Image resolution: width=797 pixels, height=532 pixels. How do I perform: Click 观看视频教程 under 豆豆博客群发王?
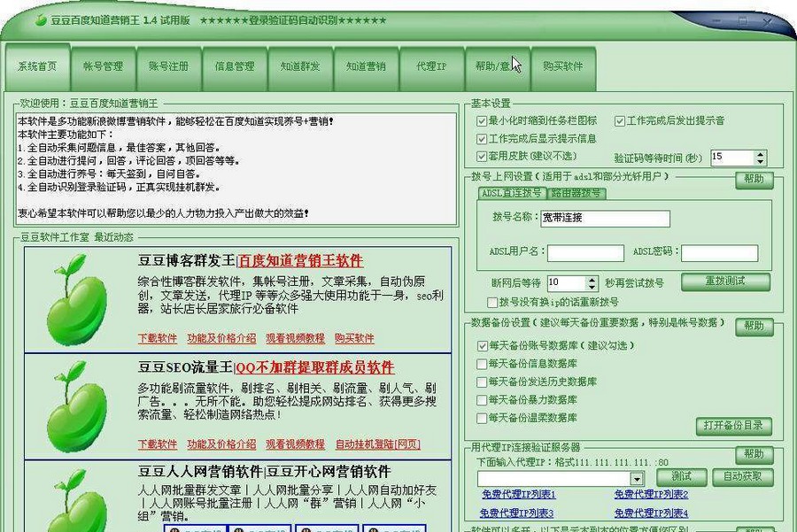pyautogui.click(x=295, y=338)
